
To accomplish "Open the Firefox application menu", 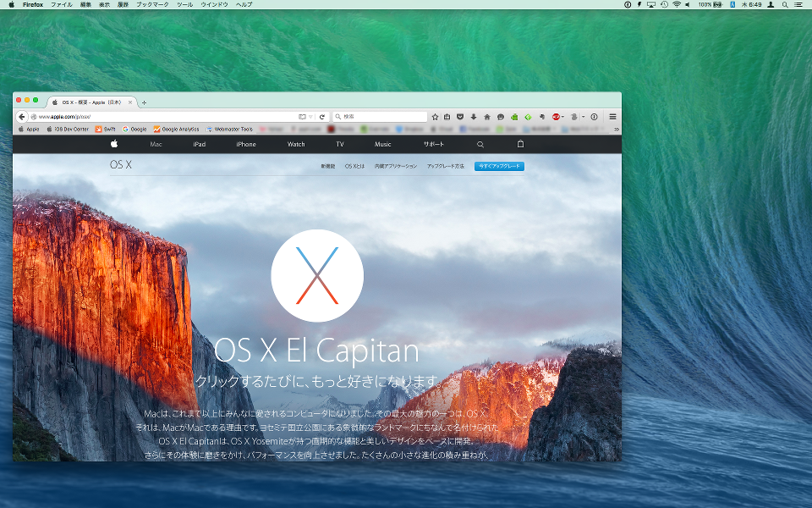I will click(x=33, y=5).
